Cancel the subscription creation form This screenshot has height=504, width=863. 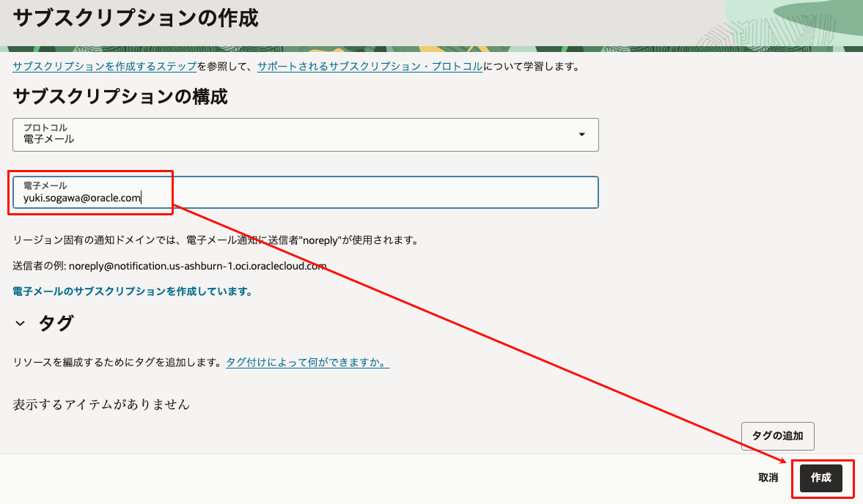(x=768, y=478)
